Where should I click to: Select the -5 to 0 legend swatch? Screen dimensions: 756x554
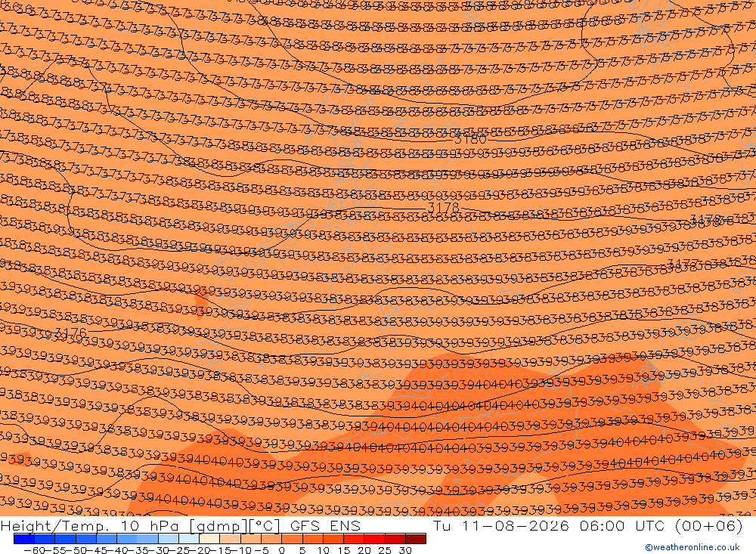tap(271, 539)
